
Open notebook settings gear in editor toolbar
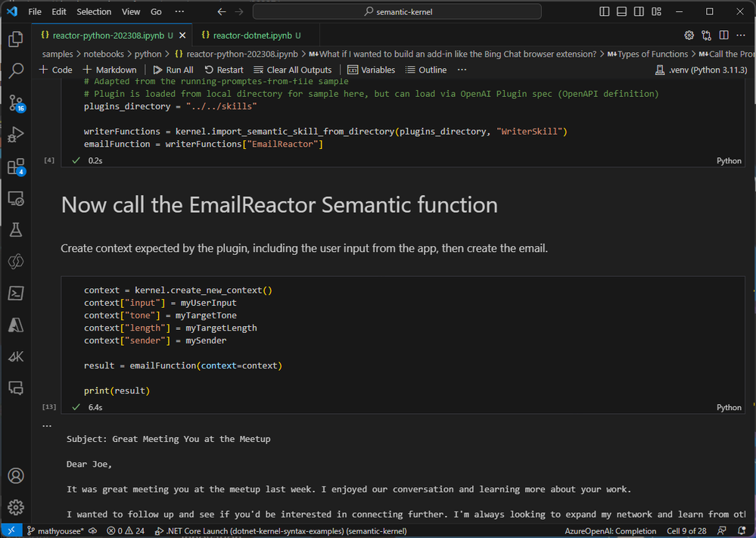point(689,36)
